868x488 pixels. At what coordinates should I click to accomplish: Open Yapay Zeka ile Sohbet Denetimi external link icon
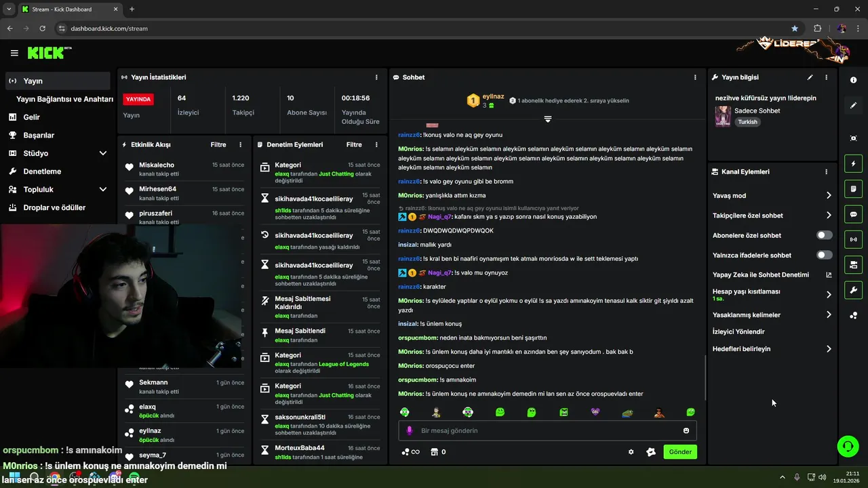829,275
